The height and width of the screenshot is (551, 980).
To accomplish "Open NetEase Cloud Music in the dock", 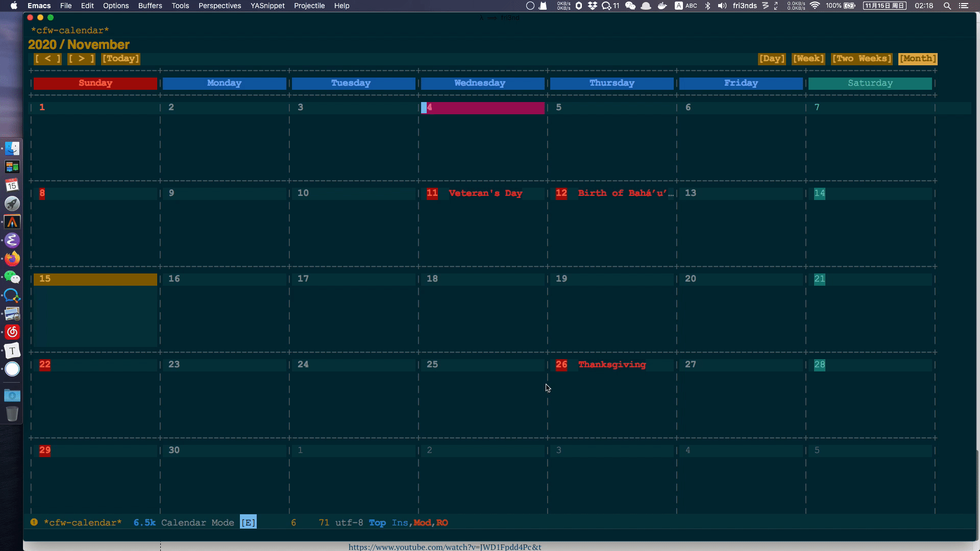I will coord(12,332).
